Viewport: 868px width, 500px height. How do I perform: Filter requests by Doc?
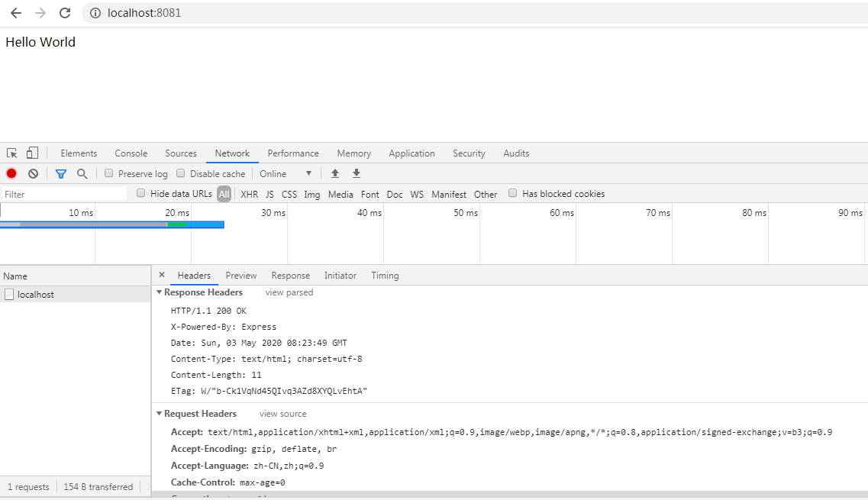[395, 195]
